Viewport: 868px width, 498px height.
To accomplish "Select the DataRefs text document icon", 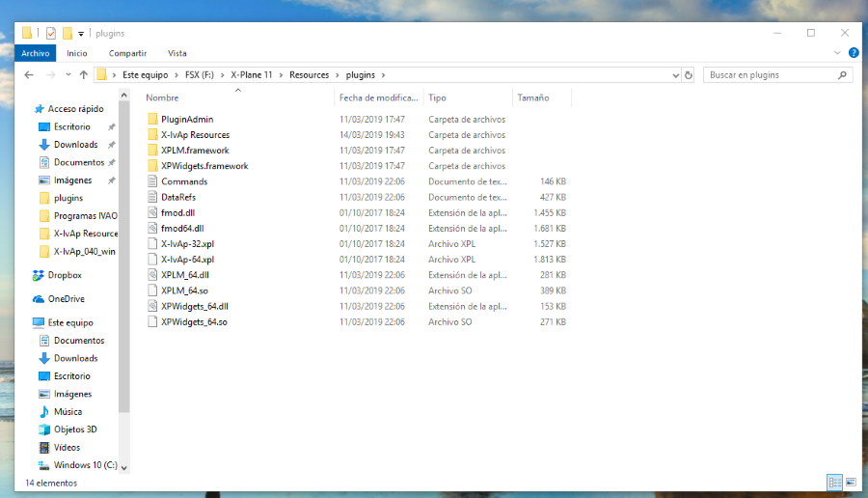I will [152, 197].
